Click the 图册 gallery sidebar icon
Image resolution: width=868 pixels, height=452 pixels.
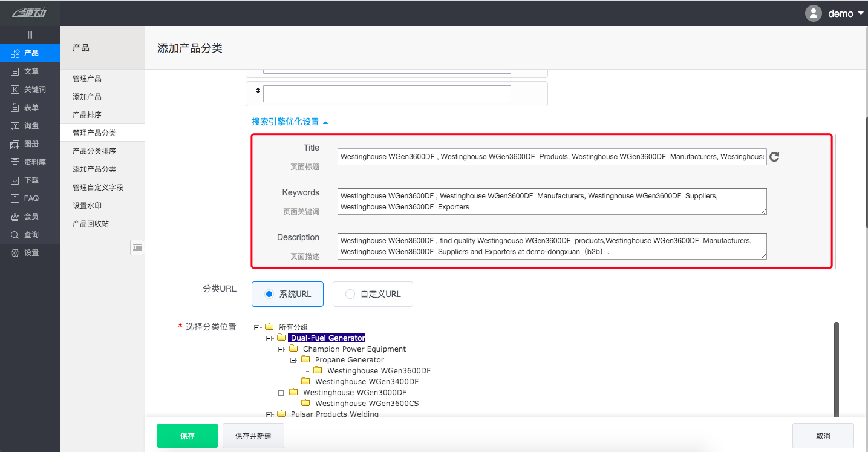click(x=16, y=144)
